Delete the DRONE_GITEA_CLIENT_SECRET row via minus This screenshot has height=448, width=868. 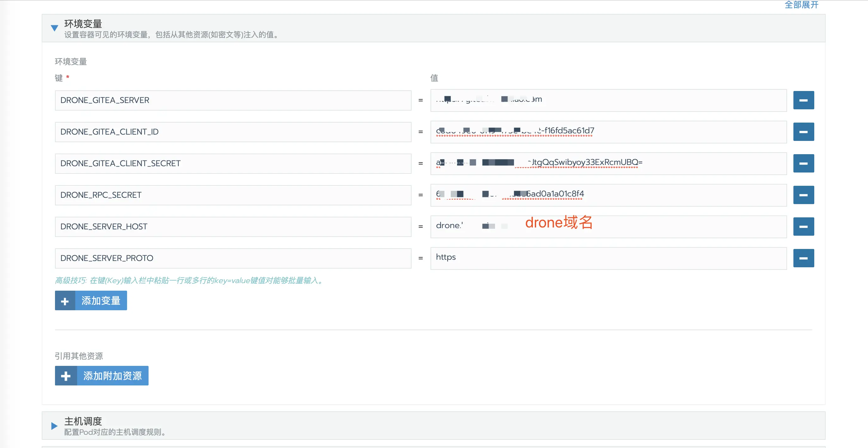coord(803,163)
